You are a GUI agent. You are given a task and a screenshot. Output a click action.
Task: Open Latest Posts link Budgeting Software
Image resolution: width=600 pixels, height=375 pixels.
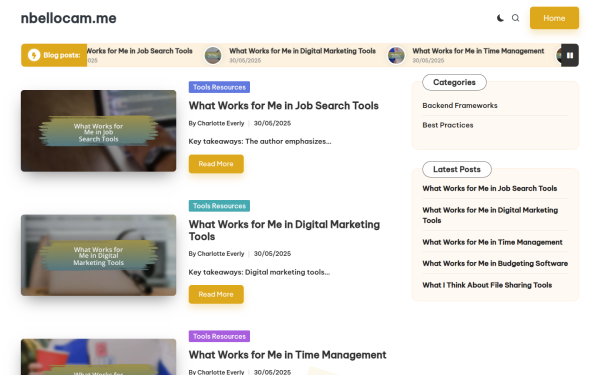point(495,264)
